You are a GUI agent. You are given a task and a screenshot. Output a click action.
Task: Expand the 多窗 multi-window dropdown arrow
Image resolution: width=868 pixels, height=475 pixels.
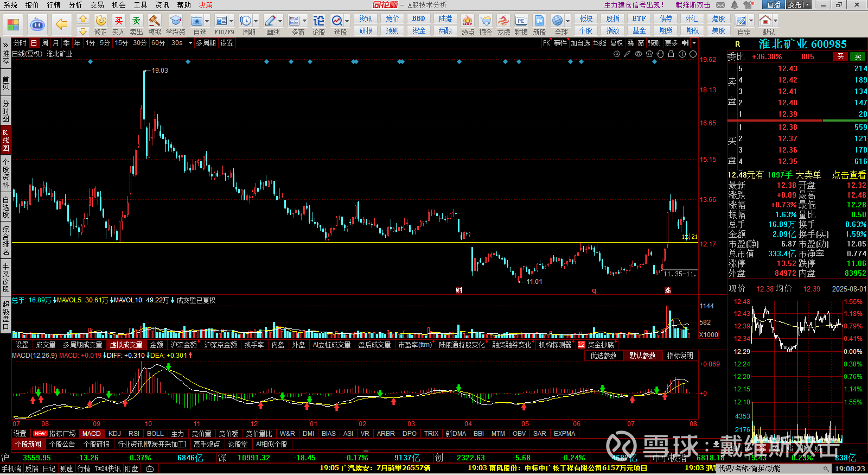pyautogui.click(x=305, y=21)
